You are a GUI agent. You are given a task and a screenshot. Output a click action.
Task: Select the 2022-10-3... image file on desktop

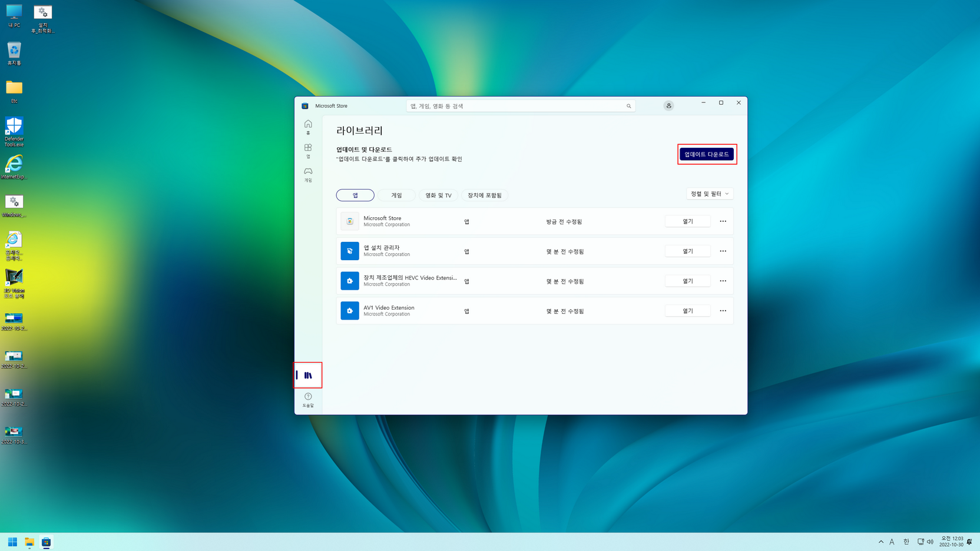coord(14,436)
